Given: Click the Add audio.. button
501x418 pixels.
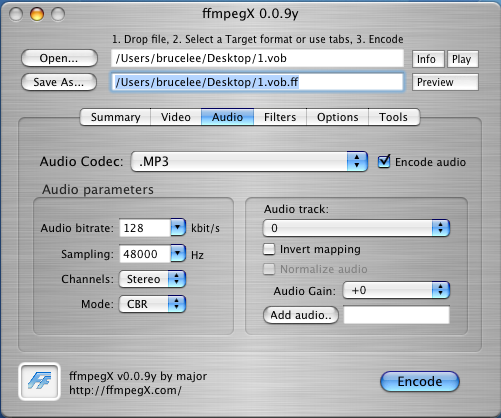Looking at the screenshot, I should [301, 315].
